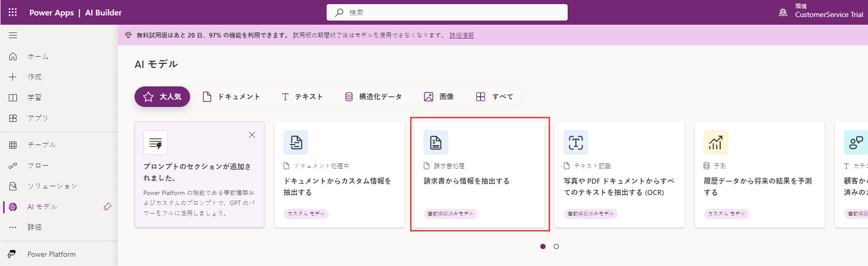
Task: Close the プロンプトのセクション notification card
Action: tap(252, 135)
